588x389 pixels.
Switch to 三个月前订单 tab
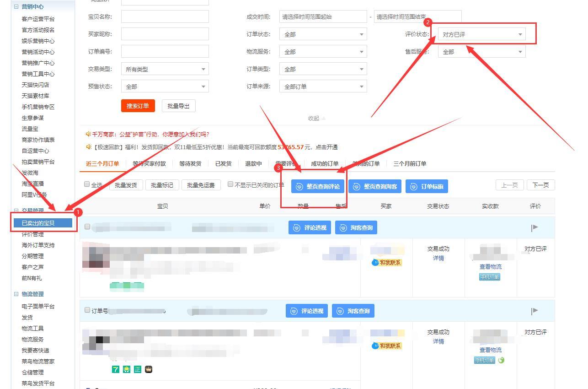coord(410,164)
